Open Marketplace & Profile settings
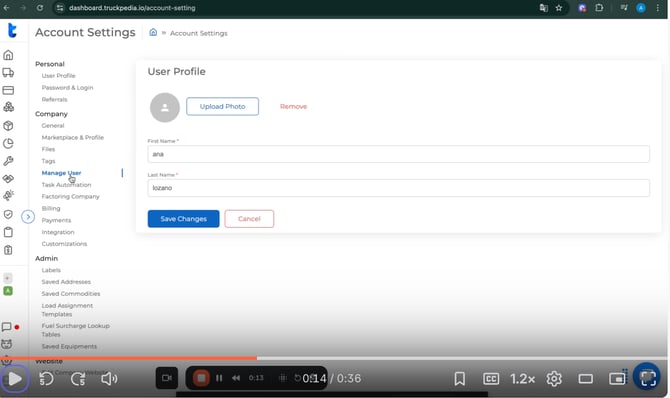The width and height of the screenshot is (670, 398). point(73,137)
